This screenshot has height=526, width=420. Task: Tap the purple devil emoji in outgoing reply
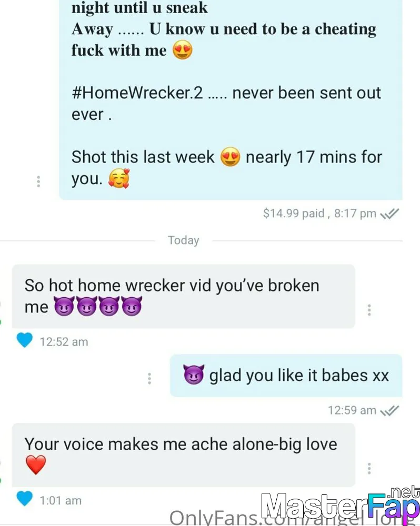point(194,375)
